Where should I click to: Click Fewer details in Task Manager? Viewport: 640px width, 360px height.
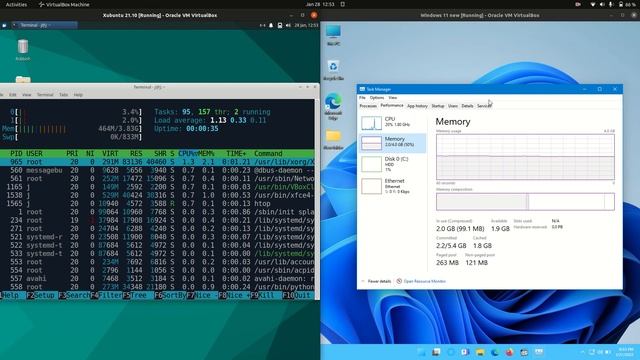pos(379,281)
